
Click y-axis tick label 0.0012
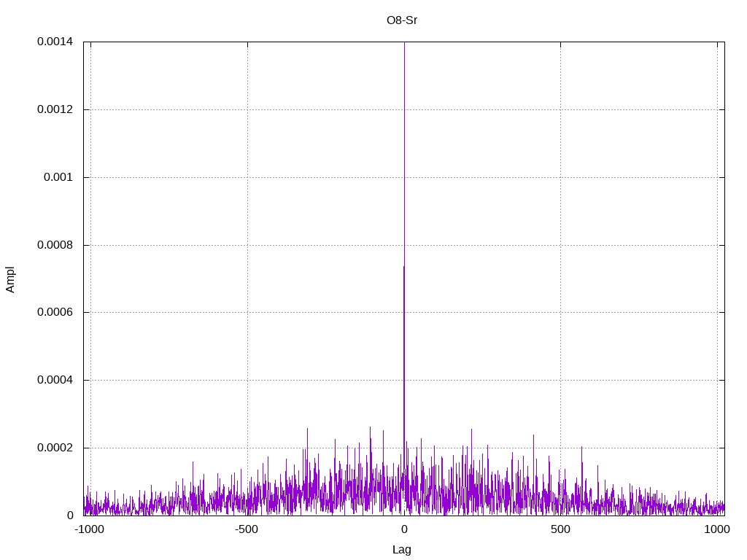(x=55, y=109)
